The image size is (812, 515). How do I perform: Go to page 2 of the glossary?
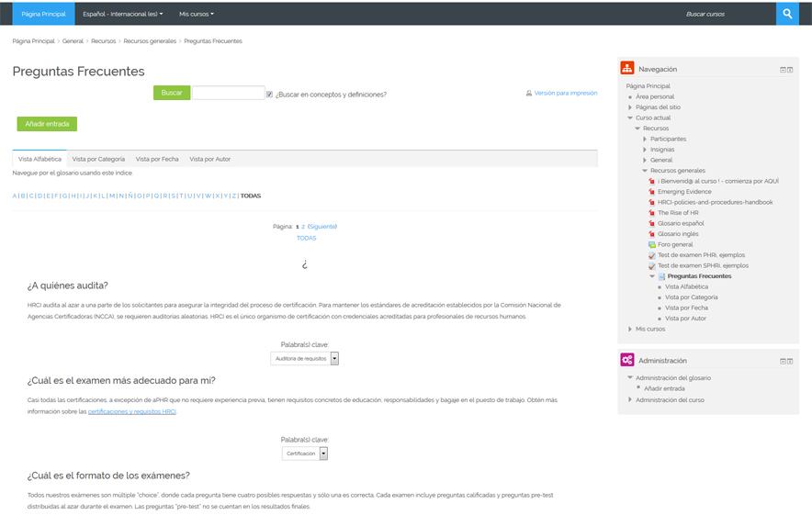point(303,227)
